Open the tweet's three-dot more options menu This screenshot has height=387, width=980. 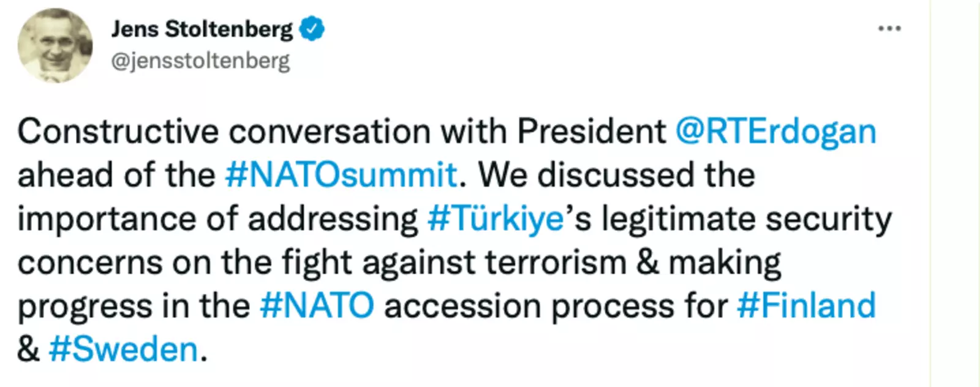tap(889, 29)
